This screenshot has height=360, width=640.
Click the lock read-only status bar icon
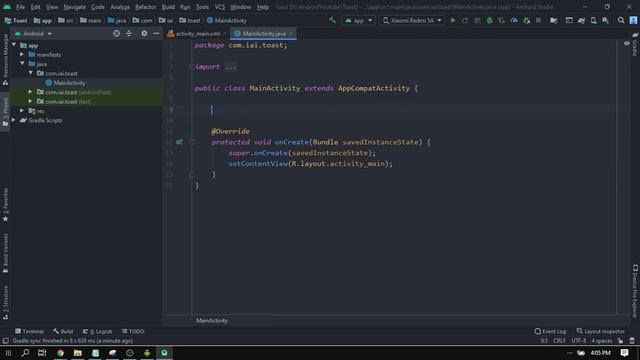(x=620, y=341)
